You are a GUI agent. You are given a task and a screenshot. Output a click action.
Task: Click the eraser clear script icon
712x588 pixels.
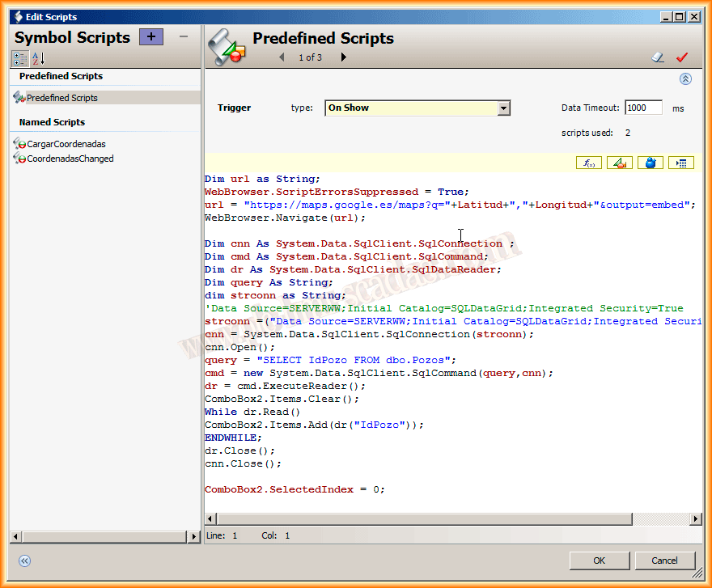tap(658, 57)
